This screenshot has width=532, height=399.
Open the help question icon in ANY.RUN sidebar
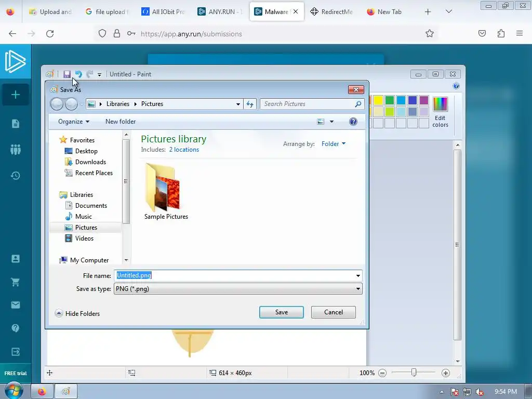pos(15,328)
